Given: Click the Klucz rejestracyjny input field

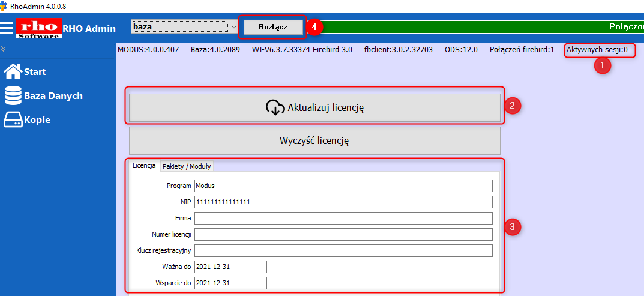Looking at the screenshot, I should 343,250.
